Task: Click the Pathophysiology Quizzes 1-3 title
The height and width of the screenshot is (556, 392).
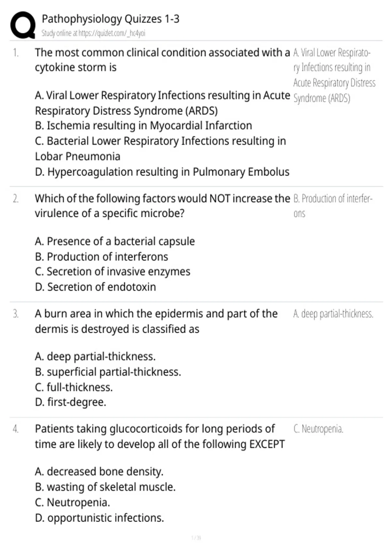Action: (110, 19)
